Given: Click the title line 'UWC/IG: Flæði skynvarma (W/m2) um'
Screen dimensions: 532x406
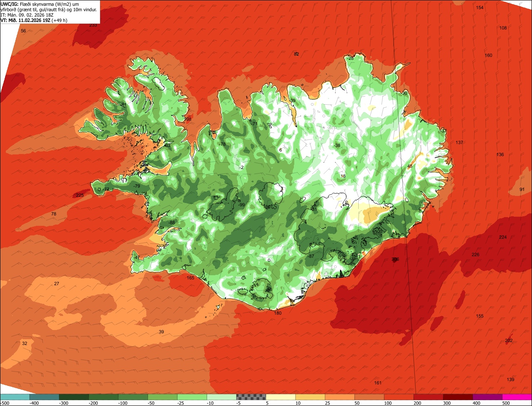Looking at the screenshot, I should [x=39, y=4].
